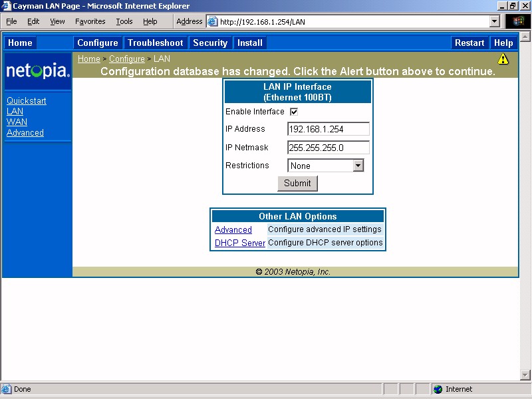The image size is (532, 399).
Task: Open the Favorites menu
Action: [x=90, y=22]
